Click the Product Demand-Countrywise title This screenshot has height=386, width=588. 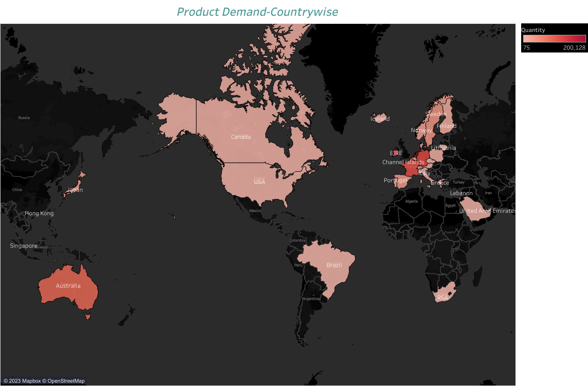click(257, 12)
